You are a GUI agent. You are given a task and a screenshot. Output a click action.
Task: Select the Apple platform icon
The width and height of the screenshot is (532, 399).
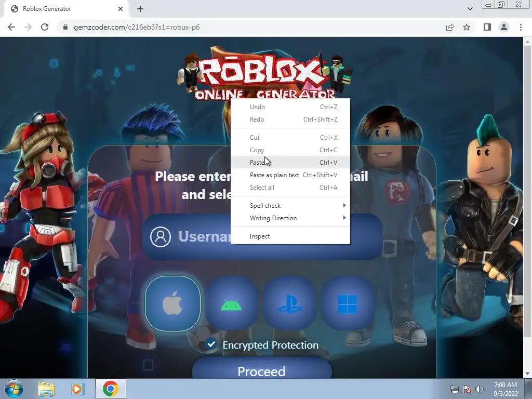click(172, 303)
